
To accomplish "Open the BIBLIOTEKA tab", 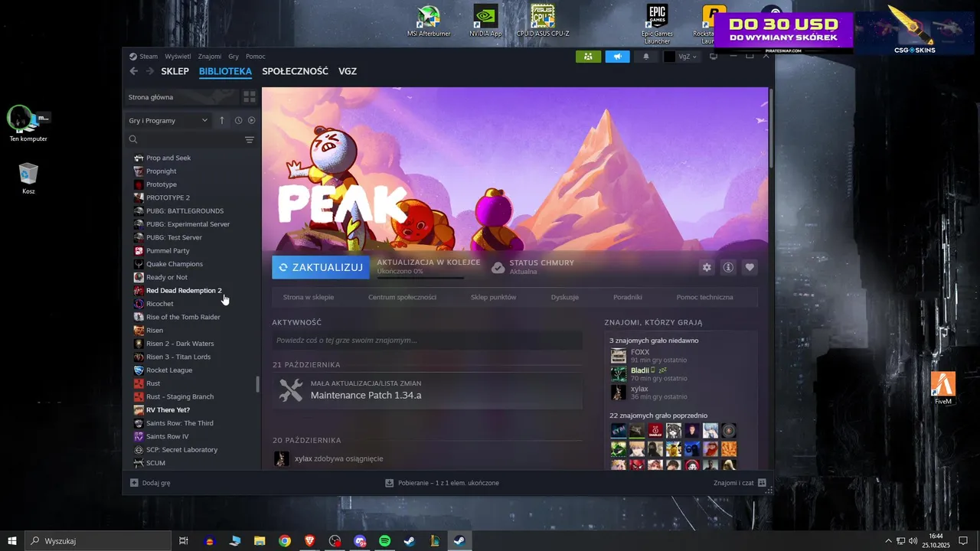I will [x=225, y=71].
